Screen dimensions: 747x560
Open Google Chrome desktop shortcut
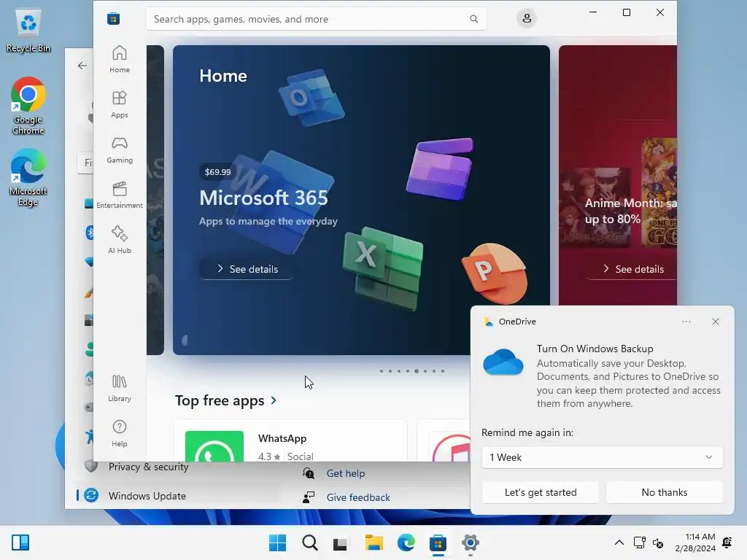[x=28, y=106]
